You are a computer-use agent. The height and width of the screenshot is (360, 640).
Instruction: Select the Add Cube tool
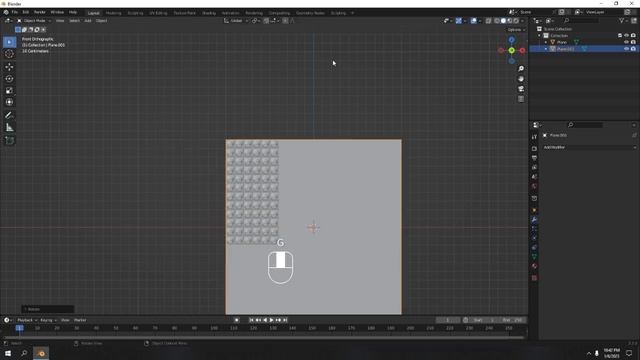click(9, 141)
